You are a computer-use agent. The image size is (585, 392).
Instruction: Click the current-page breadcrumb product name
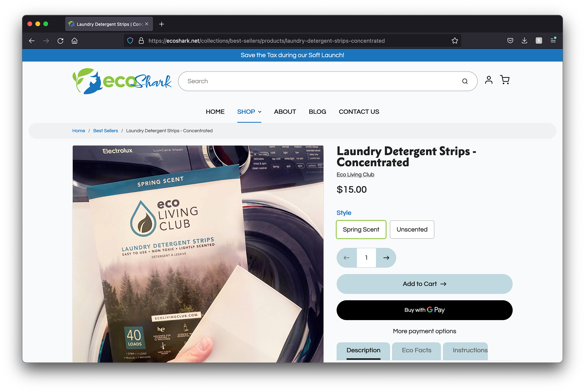tap(169, 131)
